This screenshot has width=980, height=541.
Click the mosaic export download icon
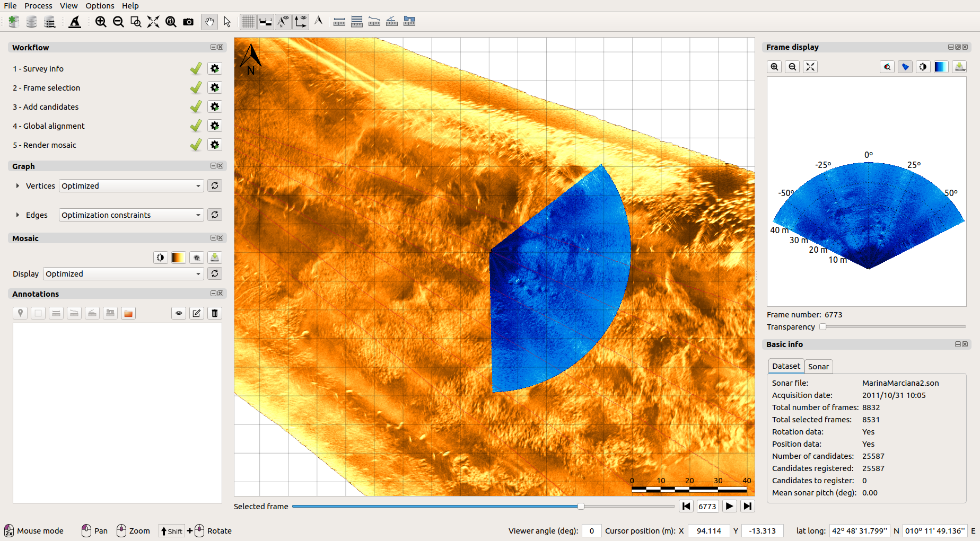tap(215, 258)
